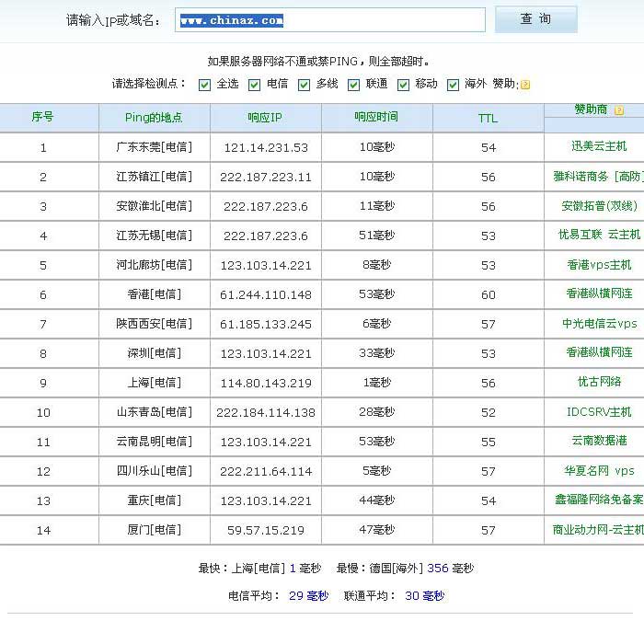Click the 响应时间 column header
This screenshot has width=644, height=644.
pos(376,117)
